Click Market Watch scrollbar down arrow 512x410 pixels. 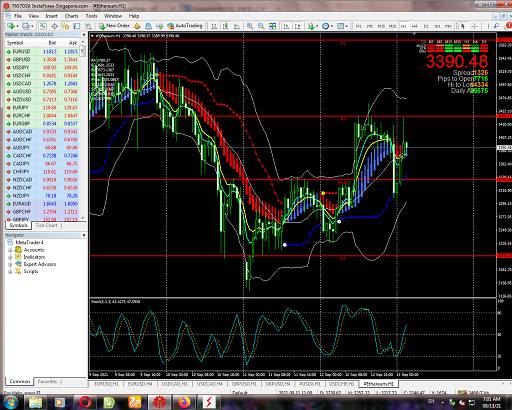click(83, 218)
